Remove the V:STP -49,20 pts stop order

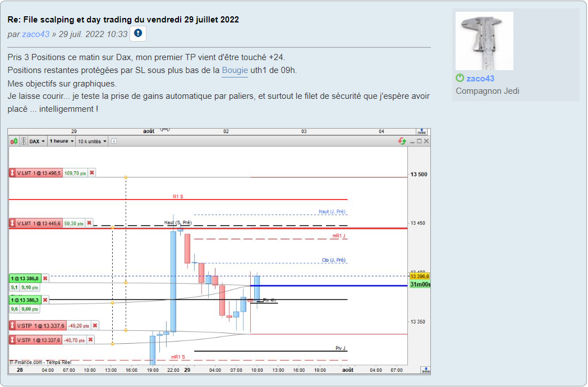[95, 325]
